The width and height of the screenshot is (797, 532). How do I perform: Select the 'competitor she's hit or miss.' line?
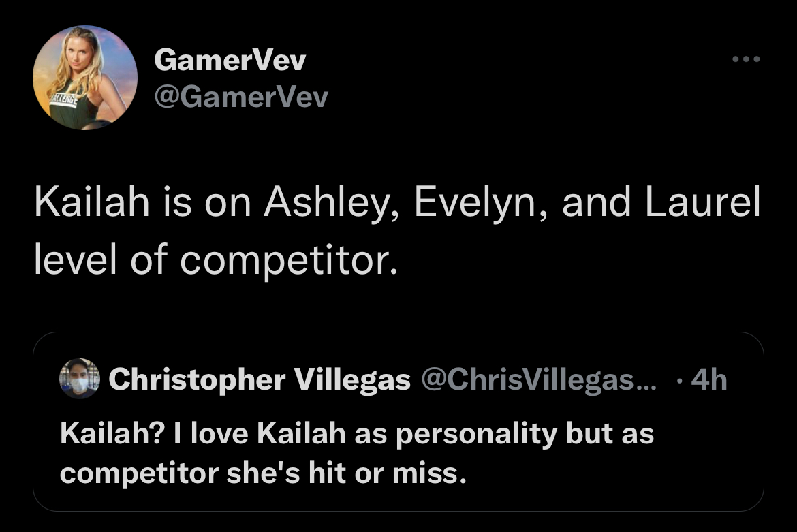coord(264,473)
